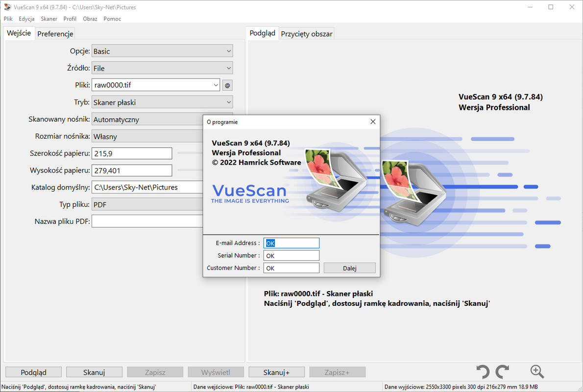The height and width of the screenshot is (392, 583).
Task: Click the Podgląd button at the bottom
Action: click(33, 372)
